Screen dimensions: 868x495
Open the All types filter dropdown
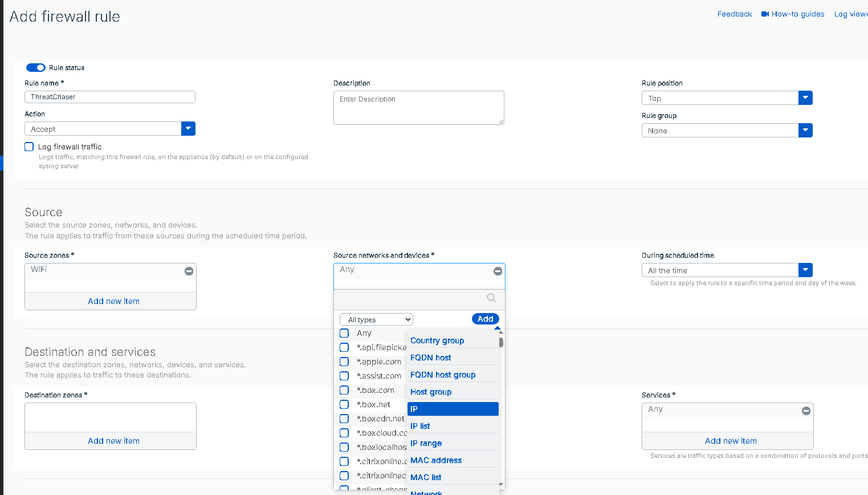(x=376, y=319)
